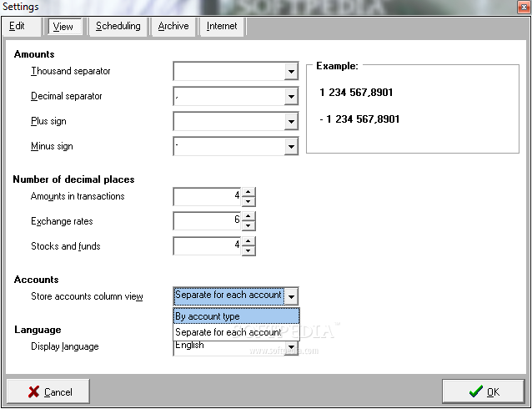Click the 'Decimal separator' label
Screen dimensions: 532x409
[x=67, y=96]
